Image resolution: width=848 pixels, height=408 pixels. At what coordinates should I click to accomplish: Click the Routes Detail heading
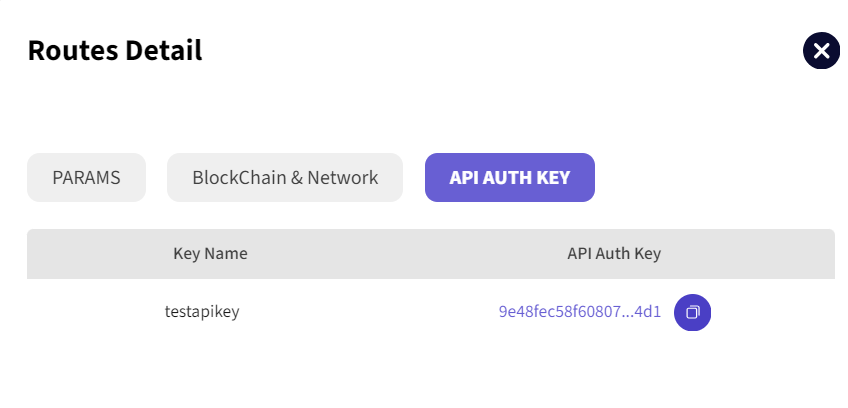click(x=115, y=50)
